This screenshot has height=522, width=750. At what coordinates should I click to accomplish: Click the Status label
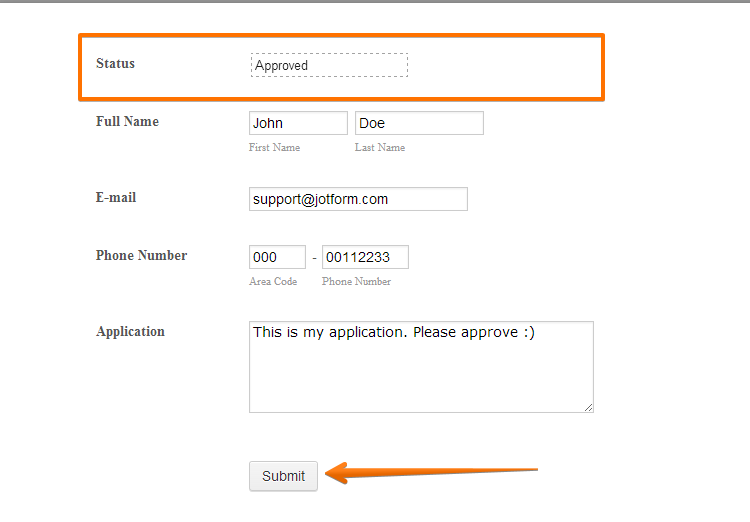click(115, 64)
